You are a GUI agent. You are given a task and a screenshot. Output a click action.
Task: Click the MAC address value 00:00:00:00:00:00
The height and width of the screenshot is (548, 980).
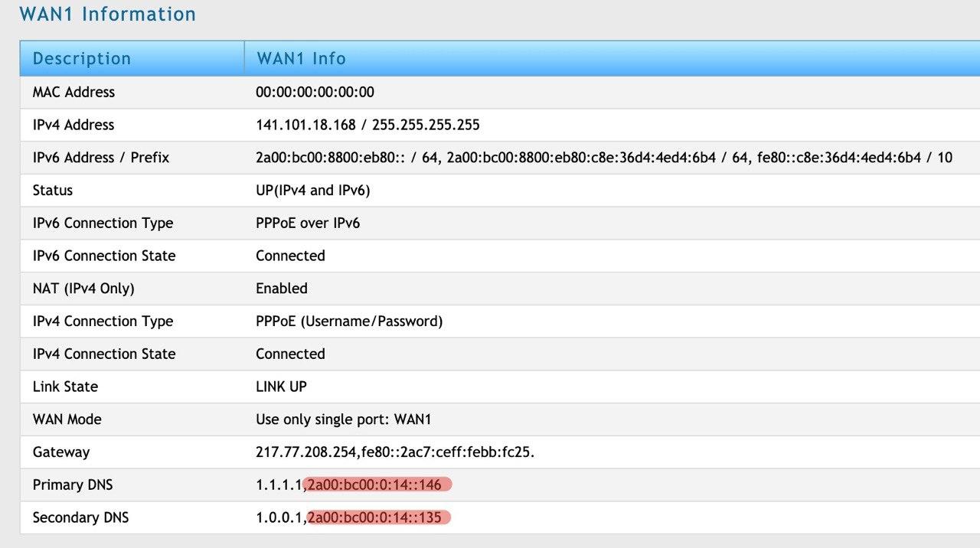(x=315, y=93)
